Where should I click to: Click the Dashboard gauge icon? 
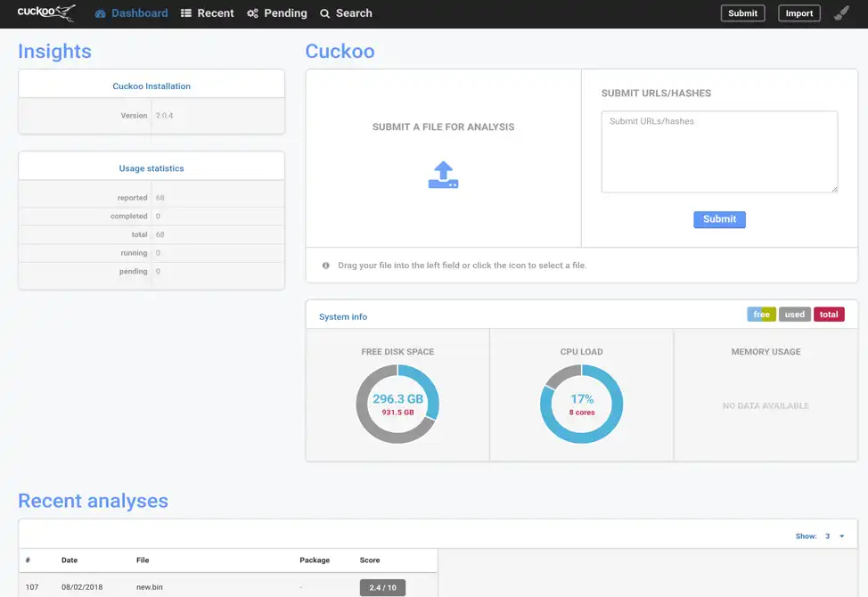point(100,13)
